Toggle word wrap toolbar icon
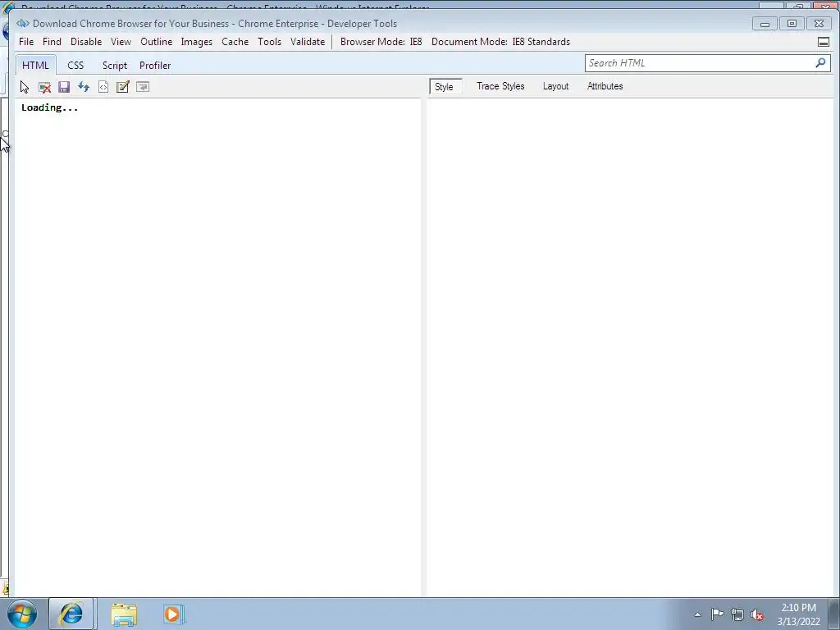This screenshot has width=840, height=630. pyautogui.click(x=143, y=87)
